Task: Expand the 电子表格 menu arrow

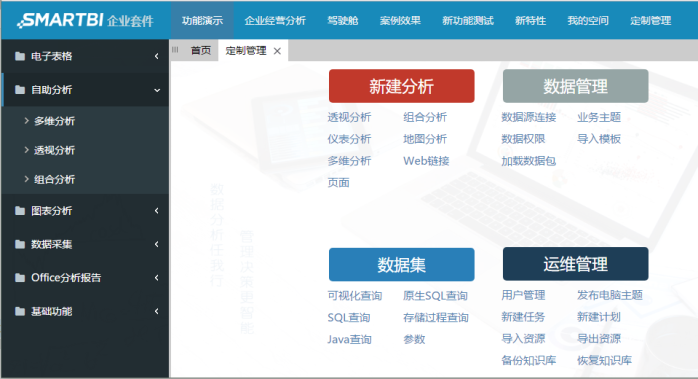Action: coord(157,56)
